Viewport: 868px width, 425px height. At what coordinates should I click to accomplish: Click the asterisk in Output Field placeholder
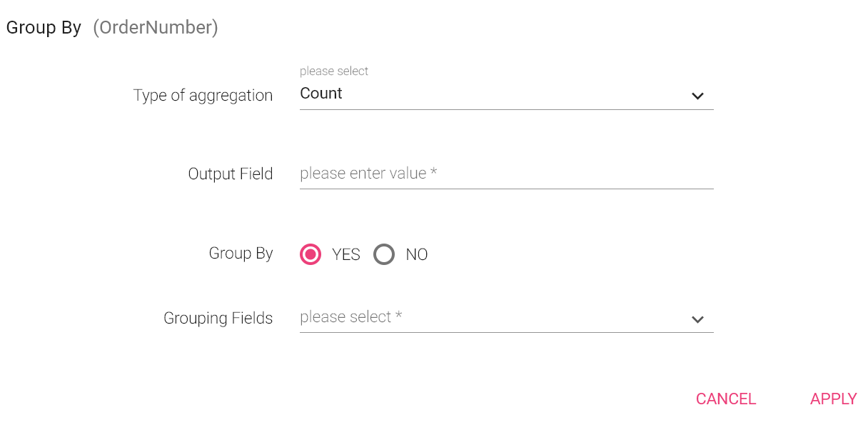click(433, 172)
